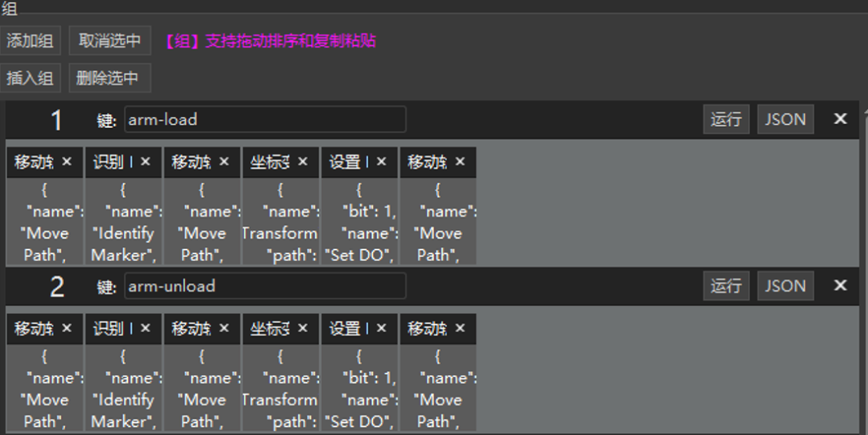The width and height of the screenshot is (868, 435).
Task: Delete group 2 with the X icon
Action: (x=840, y=285)
